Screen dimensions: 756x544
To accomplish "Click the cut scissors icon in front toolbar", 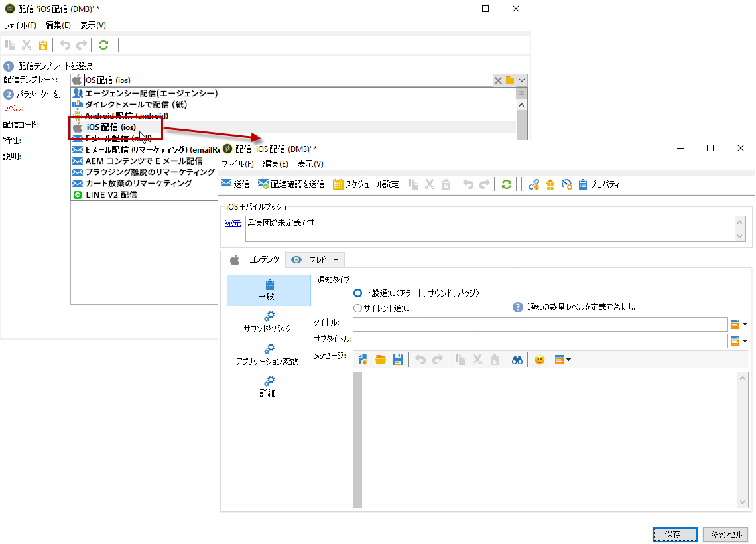I will (430, 184).
